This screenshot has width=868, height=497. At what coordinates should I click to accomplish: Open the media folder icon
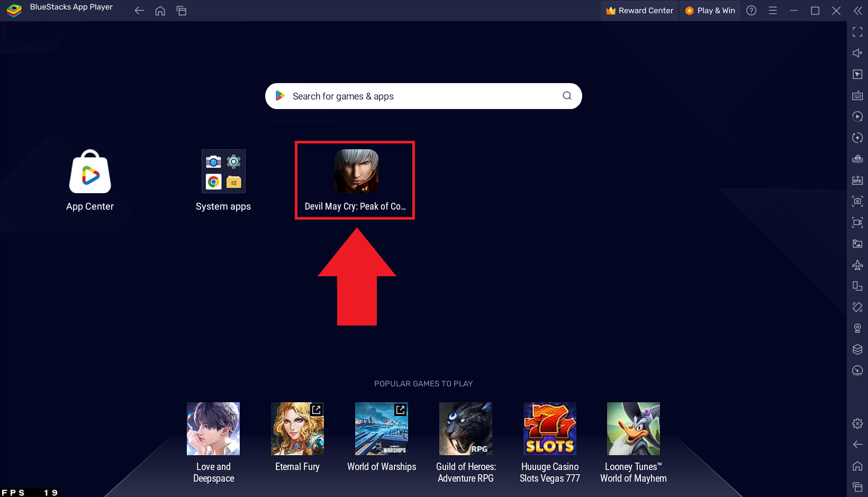pyautogui.click(x=857, y=244)
